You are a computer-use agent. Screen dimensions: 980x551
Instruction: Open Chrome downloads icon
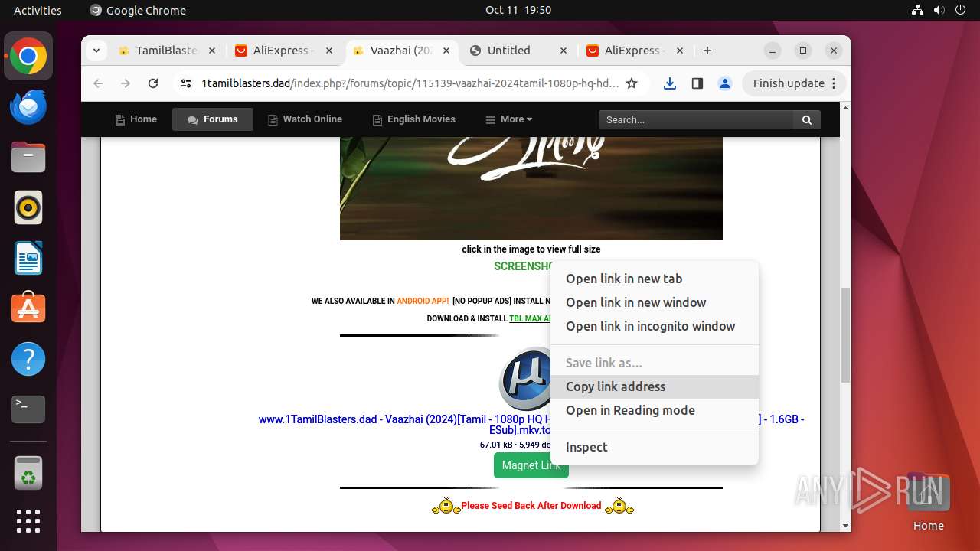point(670,83)
